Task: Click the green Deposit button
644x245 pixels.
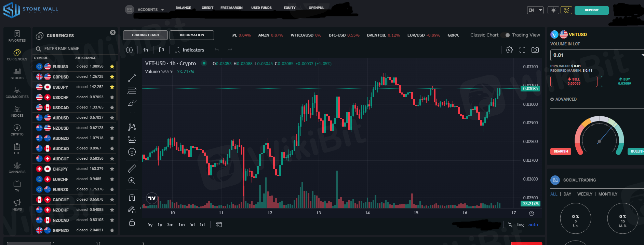Action: coord(591,10)
